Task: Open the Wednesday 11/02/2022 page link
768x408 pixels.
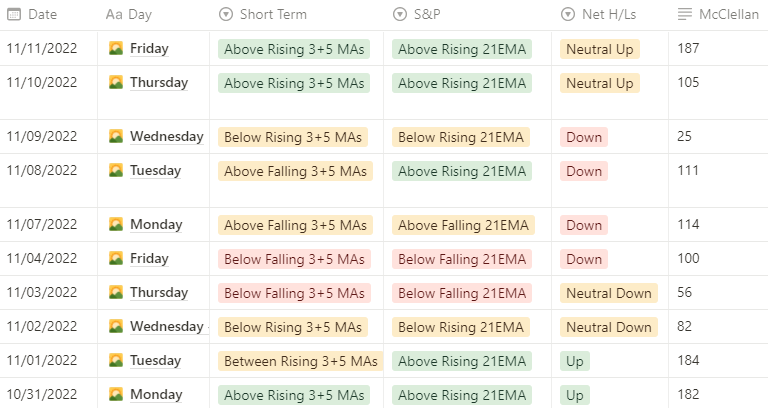Action: point(166,327)
